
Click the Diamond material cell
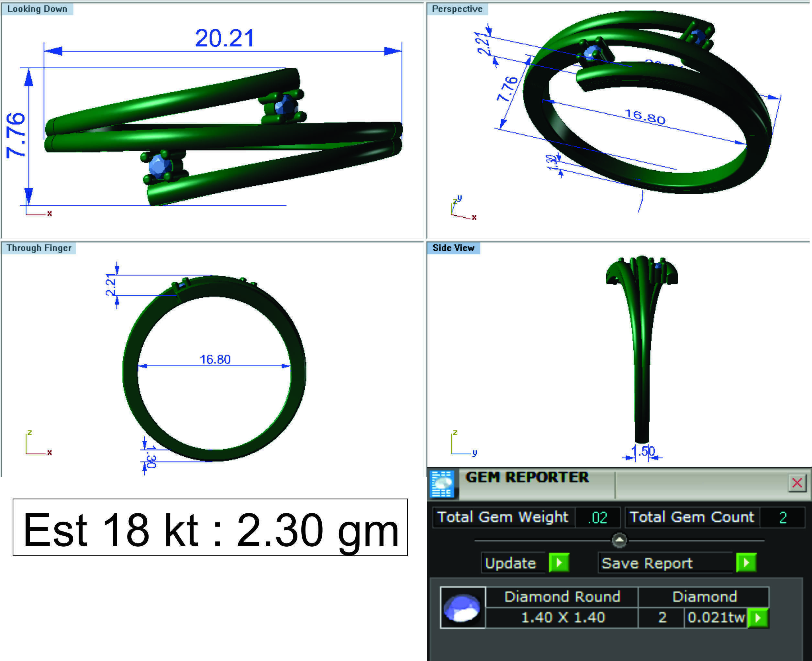[x=704, y=597]
